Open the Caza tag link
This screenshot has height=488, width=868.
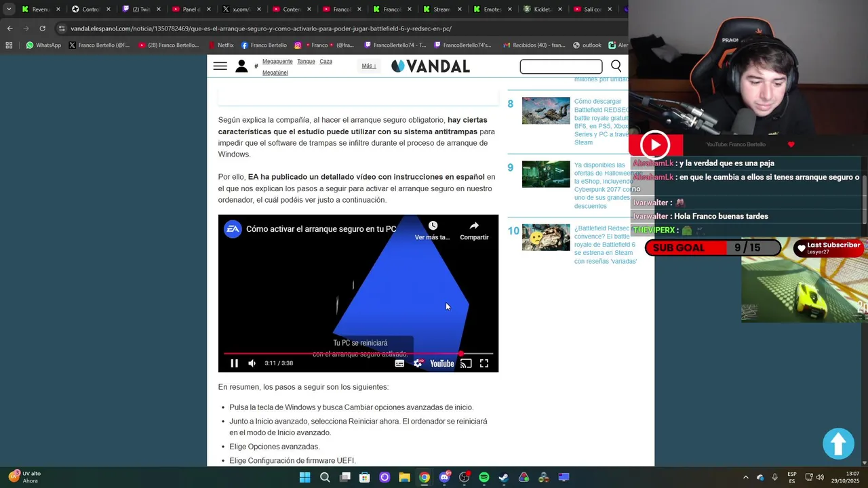click(x=325, y=61)
